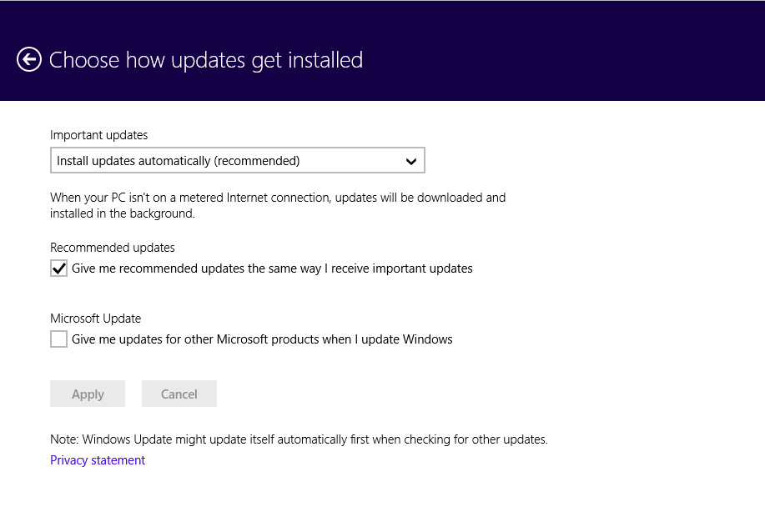
Task: Click the checkmark in Recommended updates box
Action: click(x=58, y=269)
